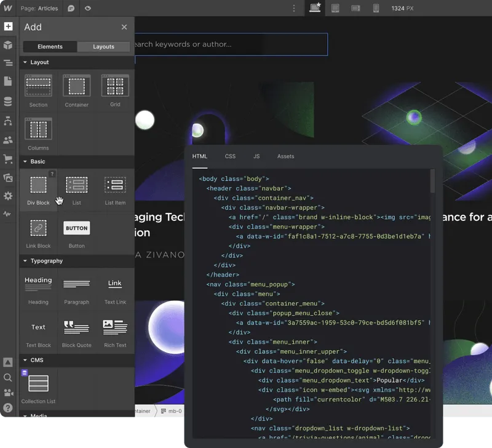492x448 pixels.
Task: Click the header class navbar code line
Action: [248, 188]
